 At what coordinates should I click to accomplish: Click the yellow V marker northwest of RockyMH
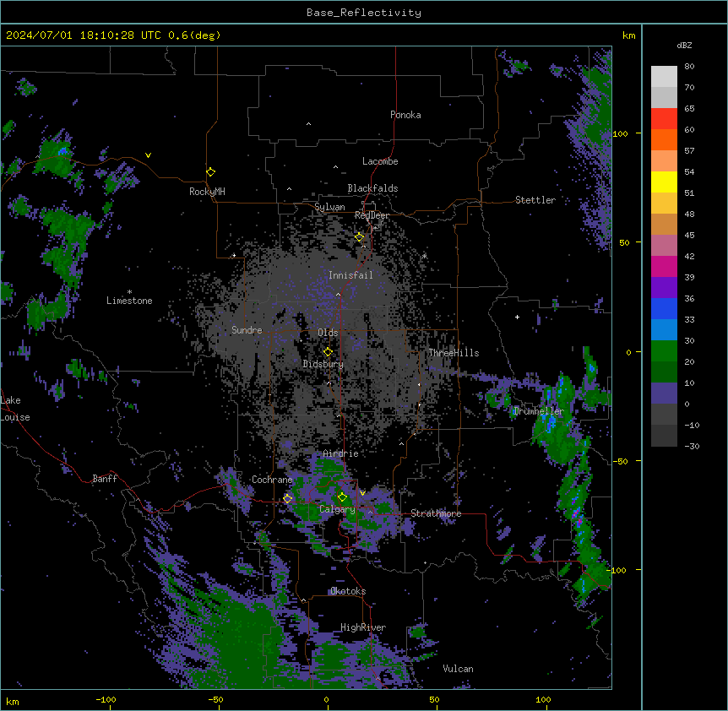(148, 155)
